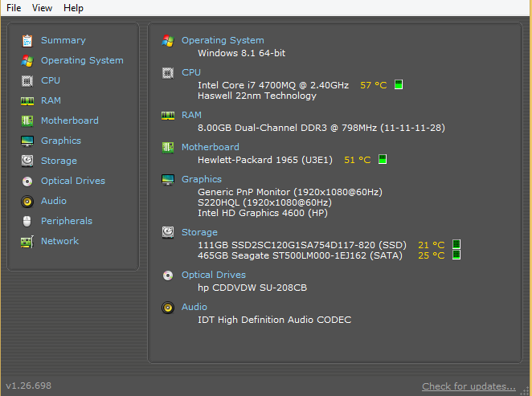This screenshot has width=532, height=396.
Task: Click the Network icon in sidebar
Action: tap(27, 241)
